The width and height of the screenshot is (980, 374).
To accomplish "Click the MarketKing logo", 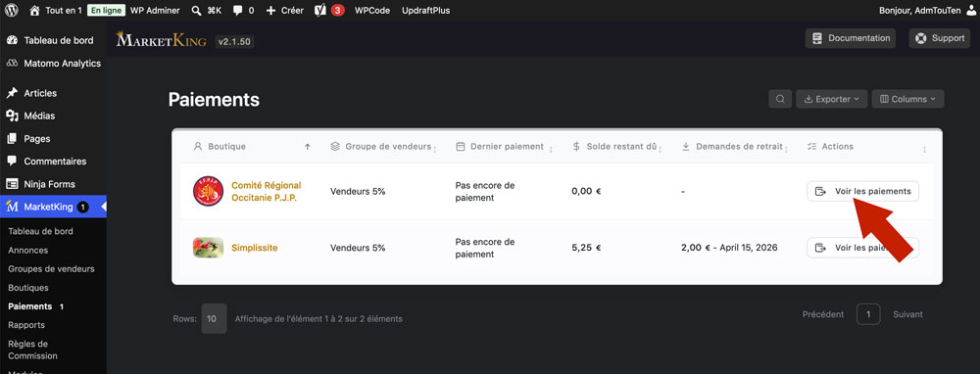I will [x=162, y=40].
